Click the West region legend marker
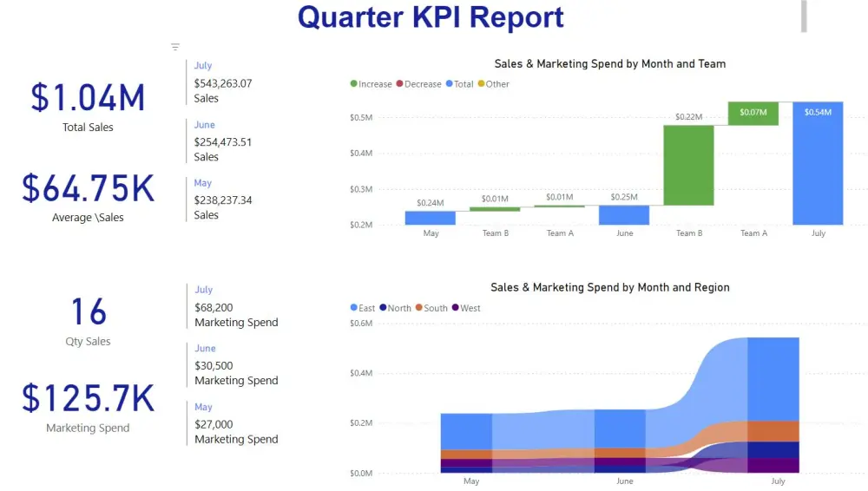 pyautogui.click(x=456, y=307)
